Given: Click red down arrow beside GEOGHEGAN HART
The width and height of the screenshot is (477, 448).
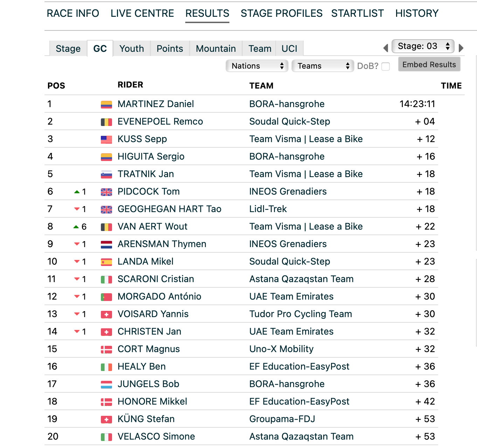Looking at the screenshot, I should (77, 209).
